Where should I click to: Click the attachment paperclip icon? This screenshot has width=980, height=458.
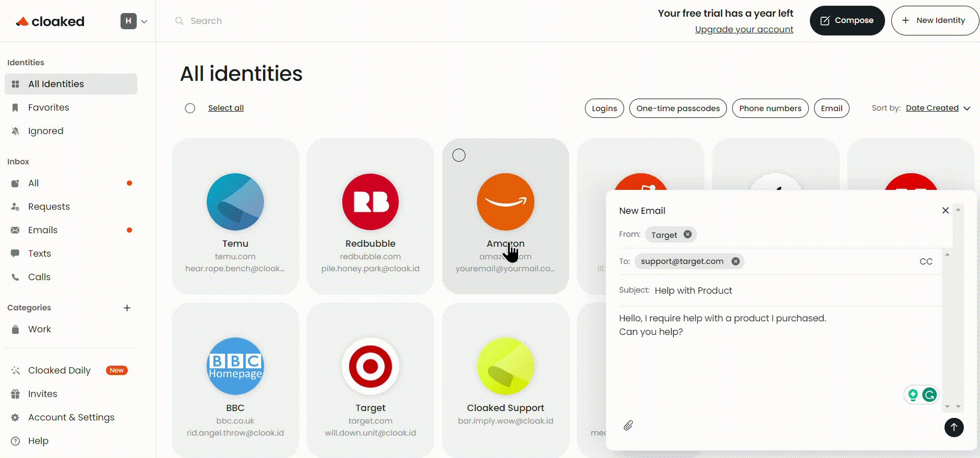pos(628,426)
